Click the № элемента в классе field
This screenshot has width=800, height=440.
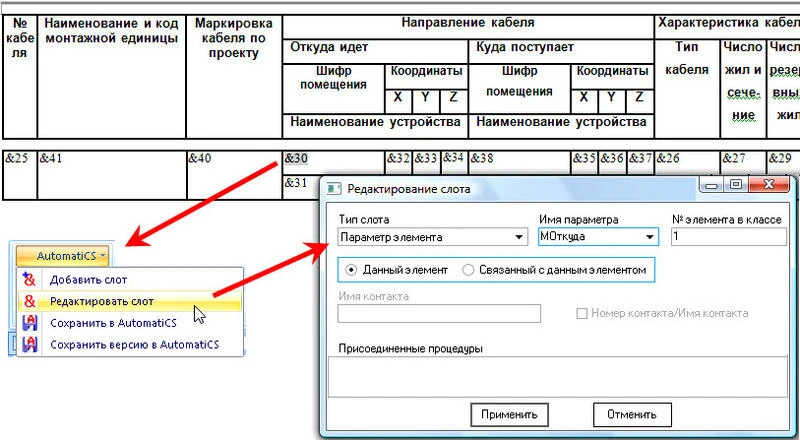[x=728, y=237]
